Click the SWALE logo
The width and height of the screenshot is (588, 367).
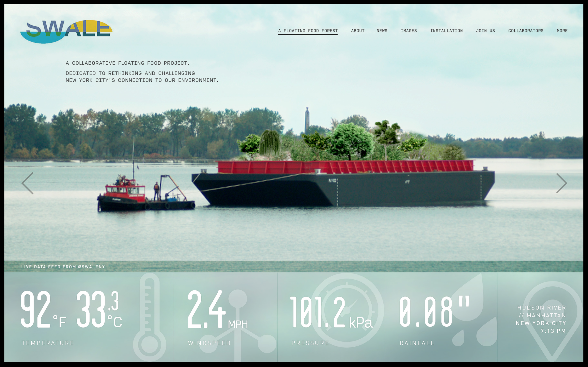click(66, 31)
